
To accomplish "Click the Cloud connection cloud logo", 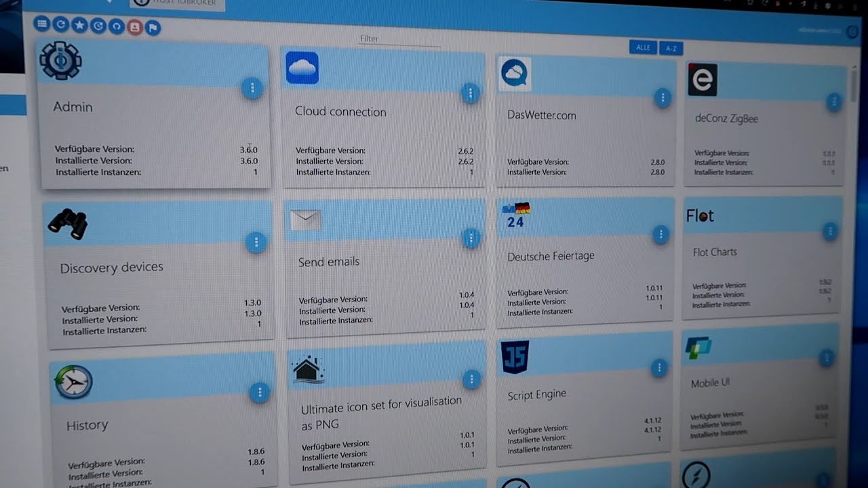I will 302,68.
